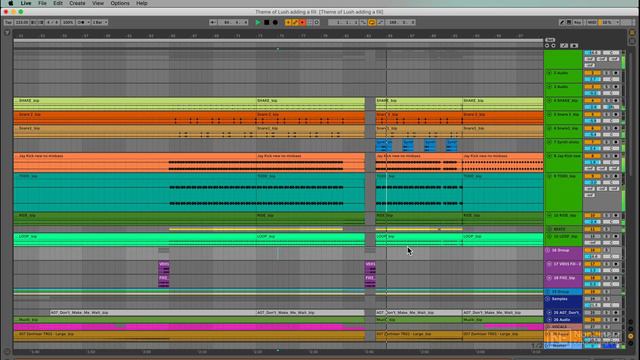Arm the 5 Snare 2_bip track

point(616,115)
